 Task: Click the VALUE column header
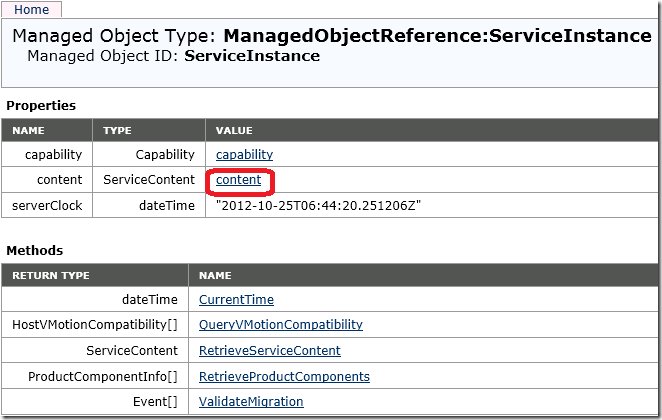coord(234,130)
